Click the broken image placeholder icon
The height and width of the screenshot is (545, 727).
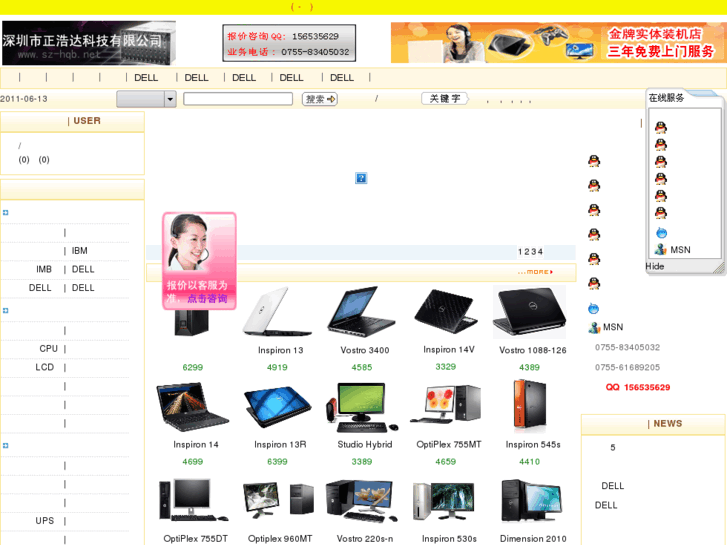pyautogui.click(x=361, y=178)
